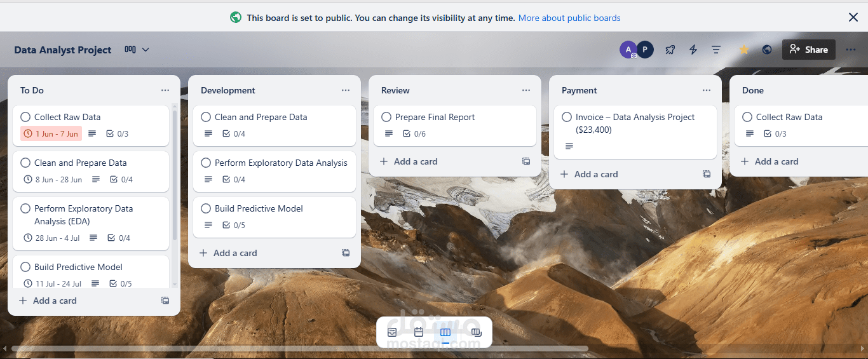Open the Invoice – Data Analysis Project card title
Screen dimensions: 868x359
click(x=635, y=123)
